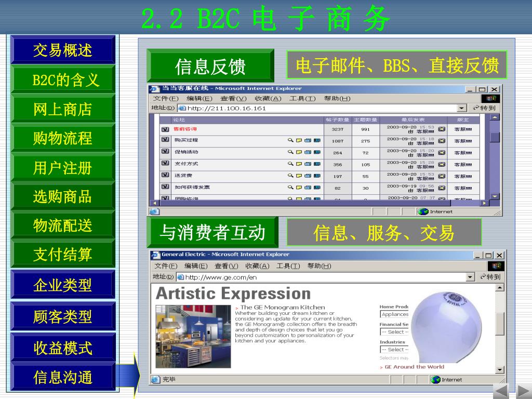Image resolution: width=532 pixels, height=399 pixels.
Task: Open the last-post icon in the 如何获得发票 row
Action: [x=442, y=188]
